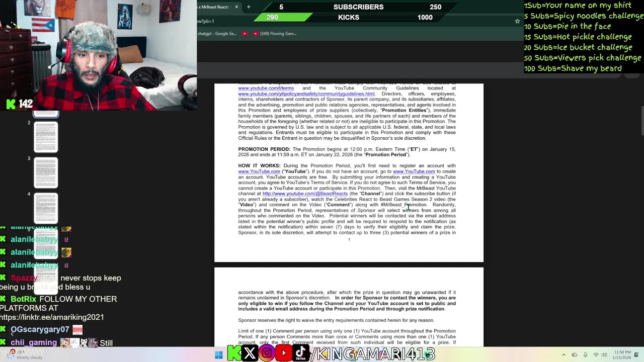Screen dimensions: 644x362
Task: Open the YouTube icon bookmark
Action: point(245,34)
